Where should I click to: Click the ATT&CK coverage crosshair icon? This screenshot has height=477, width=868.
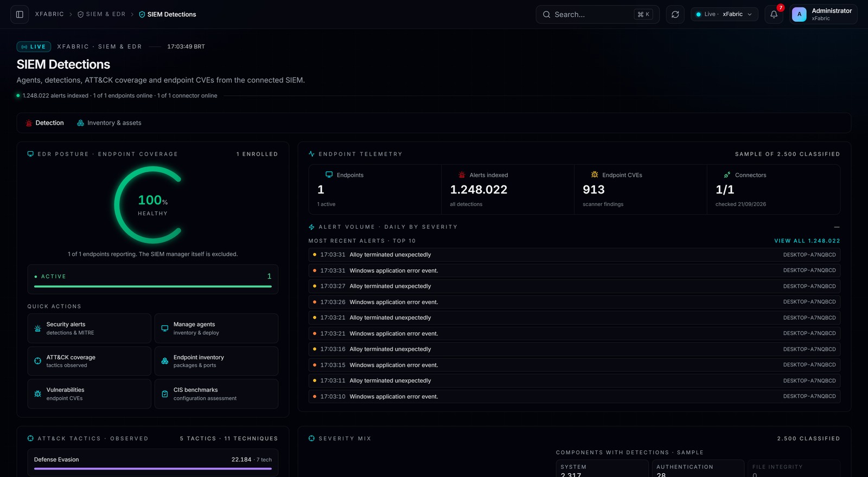[37, 361]
